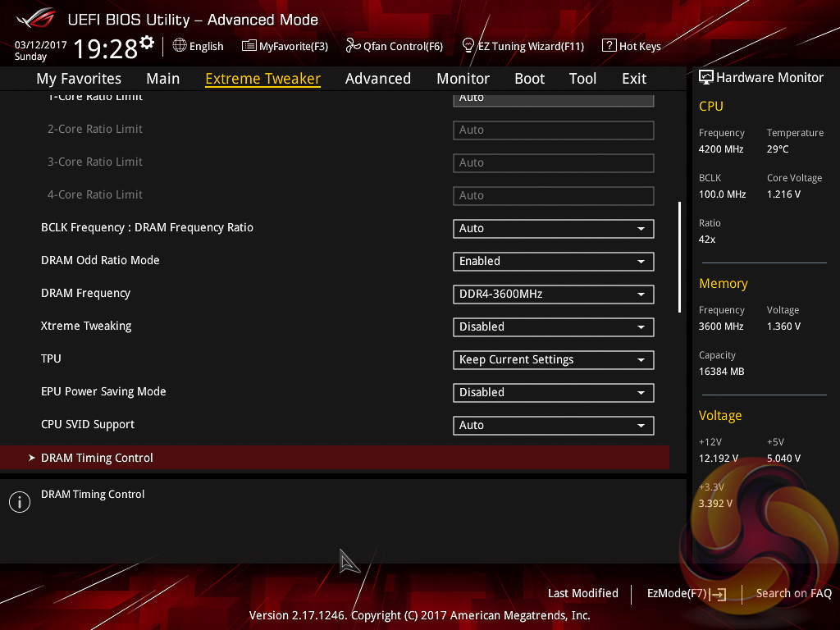Click the ROG logo icon
840x630 pixels.
tap(36, 19)
